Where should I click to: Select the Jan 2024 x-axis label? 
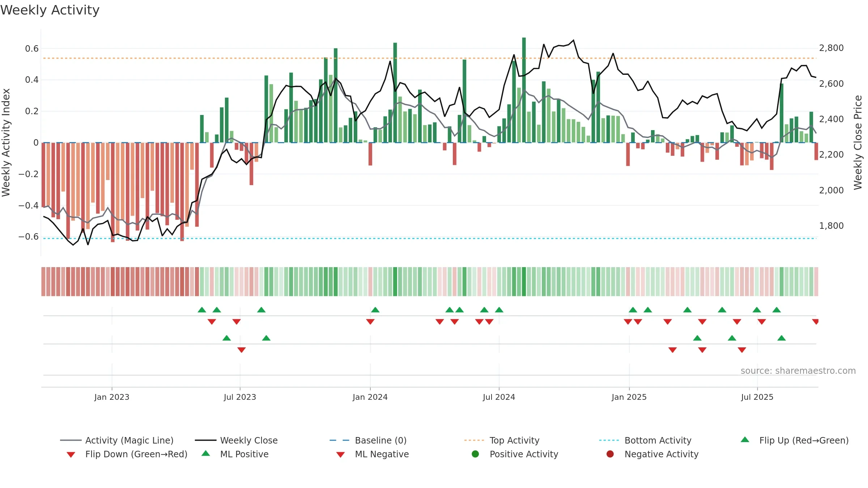click(x=370, y=397)
